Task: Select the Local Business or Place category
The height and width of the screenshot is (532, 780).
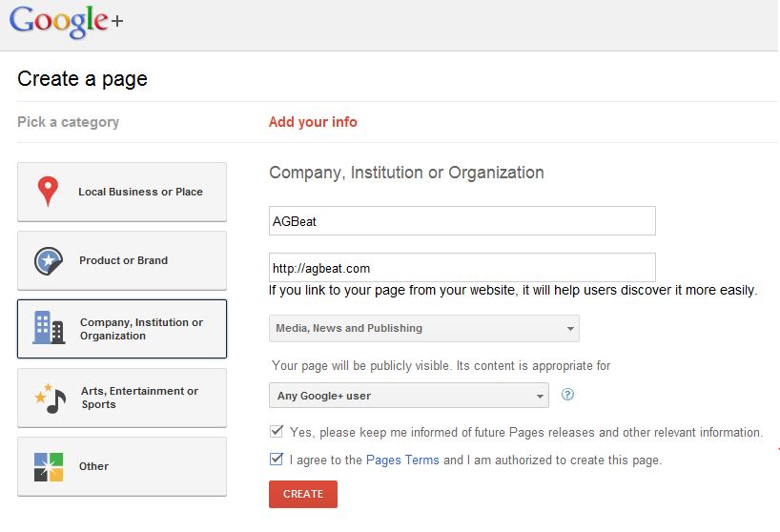Action: click(x=140, y=192)
